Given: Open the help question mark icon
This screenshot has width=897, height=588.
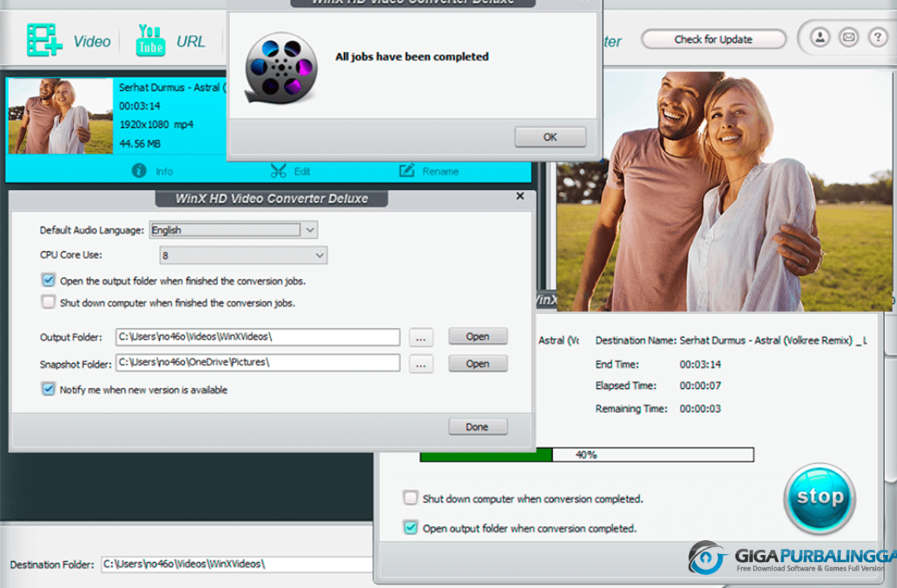Looking at the screenshot, I should point(878,38).
